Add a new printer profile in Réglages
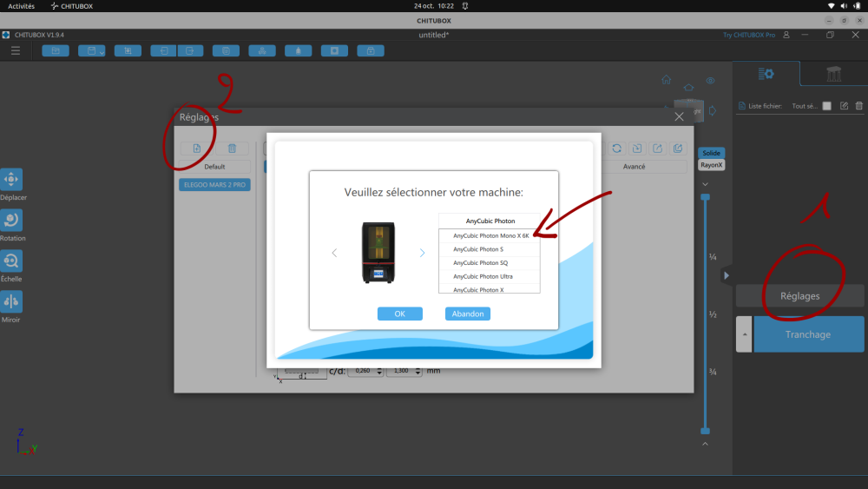868x489 pixels. point(196,149)
